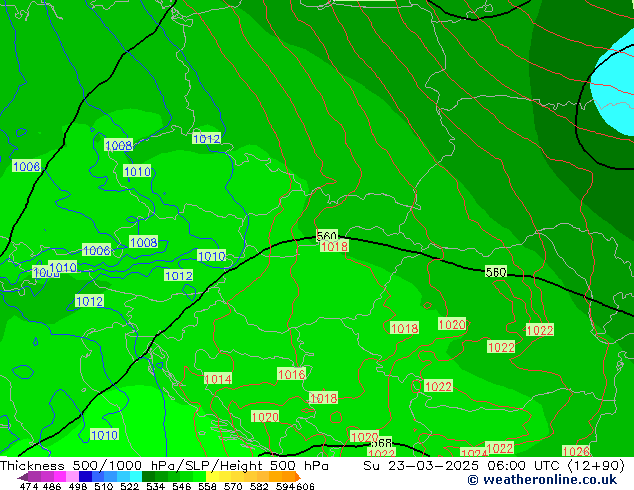The image size is (634, 490).
Task: Click the red 1020 label below 1014
Action: coord(265,417)
